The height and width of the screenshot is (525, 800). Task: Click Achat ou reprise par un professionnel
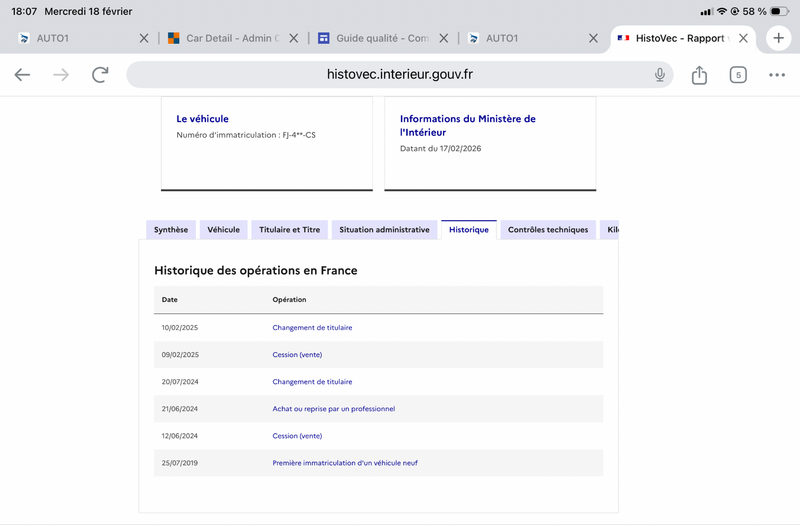click(333, 409)
